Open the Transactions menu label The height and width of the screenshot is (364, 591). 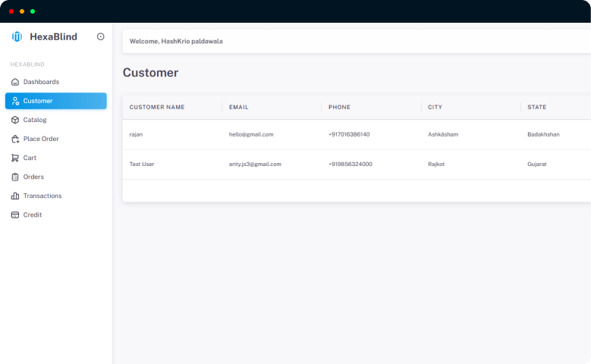pyautogui.click(x=42, y=196)
